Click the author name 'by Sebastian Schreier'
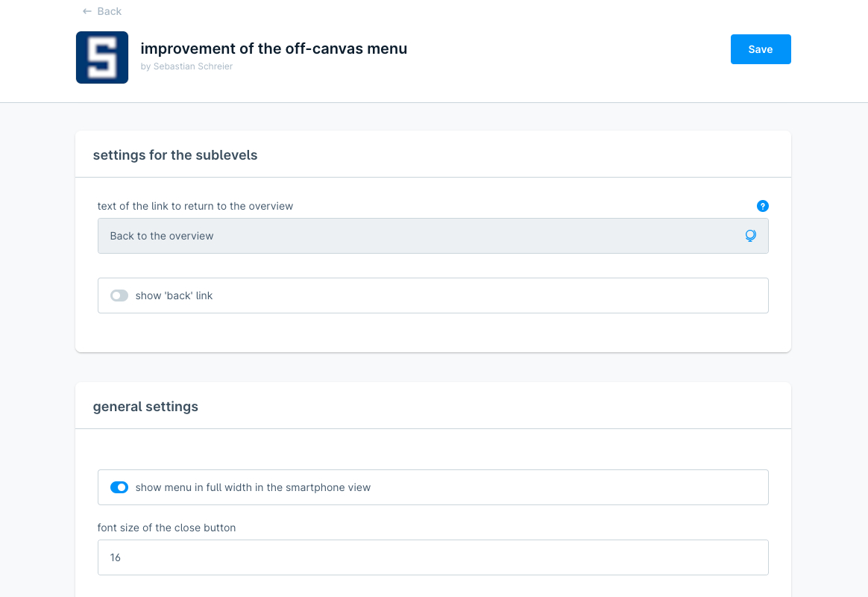The height and width of the screenshot is (597, 868). point(186,66)
